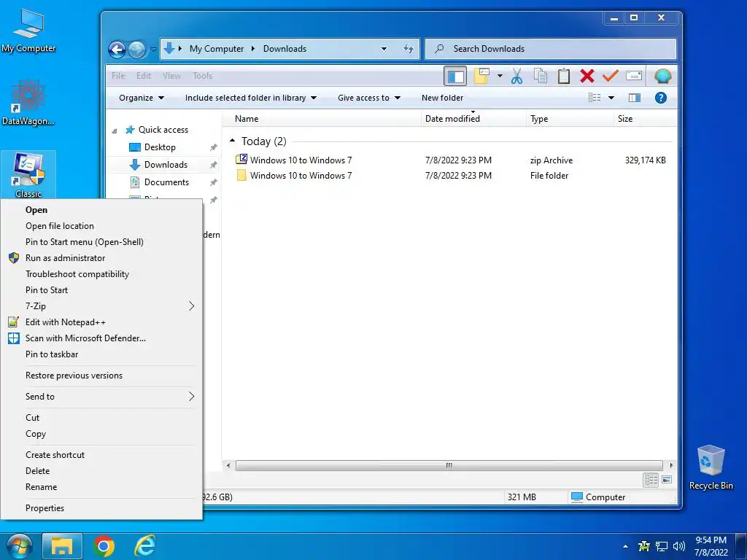Screen dimensions: 747x560
Task: Sort by the Type column header
Action: [539, 119]
